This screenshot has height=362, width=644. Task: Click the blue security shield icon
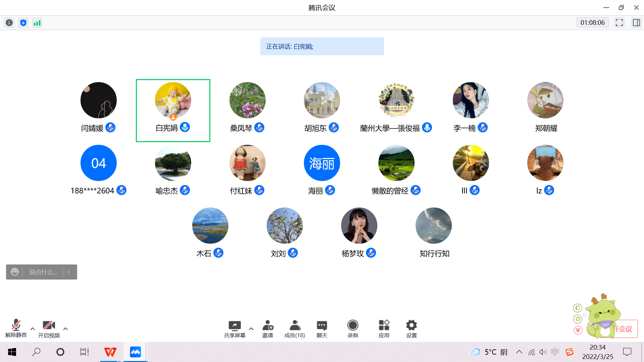click(23, 22)
